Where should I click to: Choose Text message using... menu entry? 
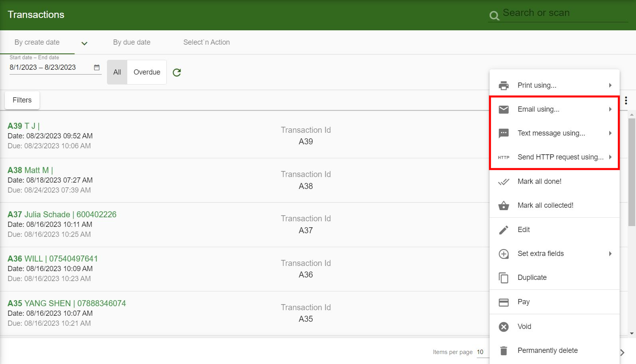pos(555,133)
